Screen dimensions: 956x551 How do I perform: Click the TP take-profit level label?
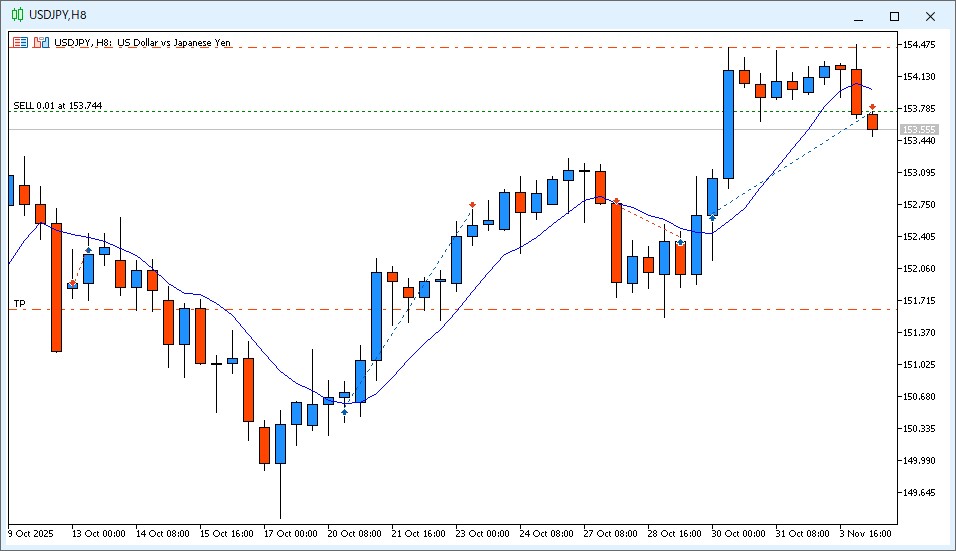coord(19,303)
